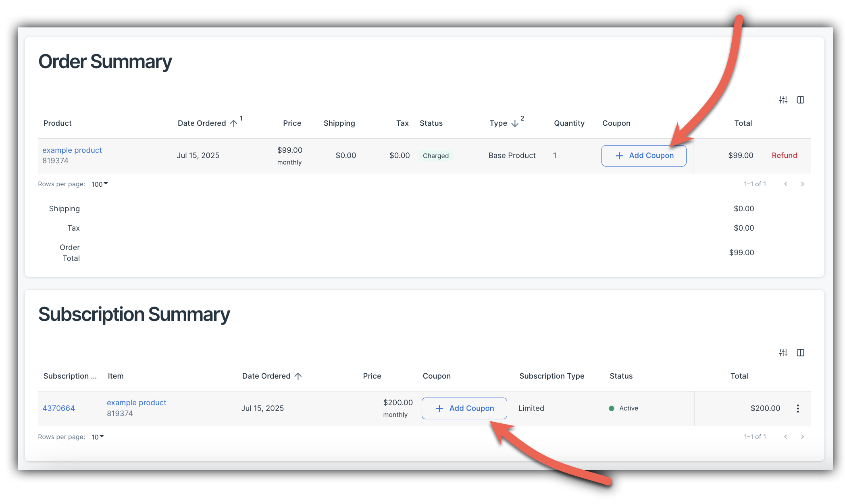Open example product link in Order Summary

pos(72,150)
